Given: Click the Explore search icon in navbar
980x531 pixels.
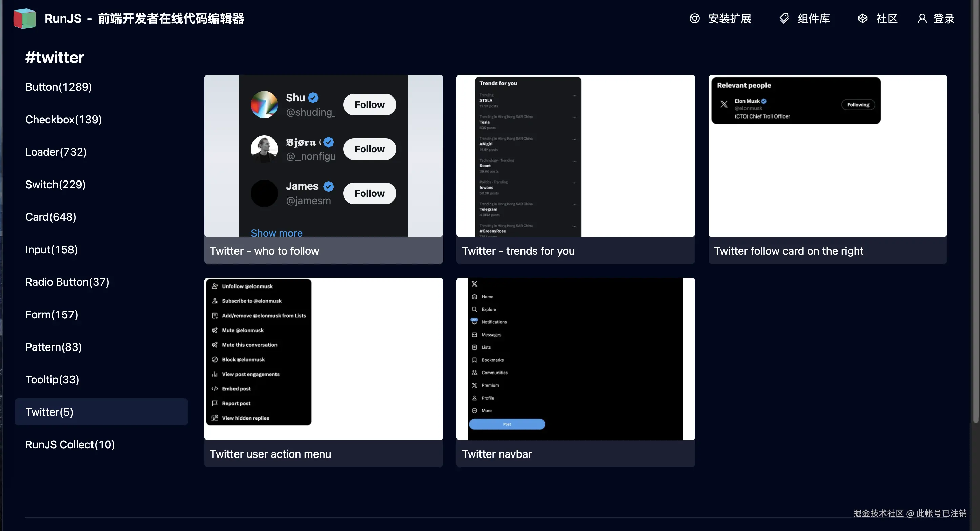Looking at the screenshot, I should [474, 310].
